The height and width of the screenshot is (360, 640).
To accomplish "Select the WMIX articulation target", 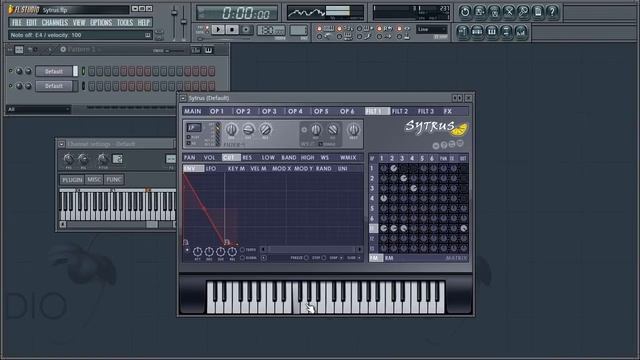I will tap(348, 158).
